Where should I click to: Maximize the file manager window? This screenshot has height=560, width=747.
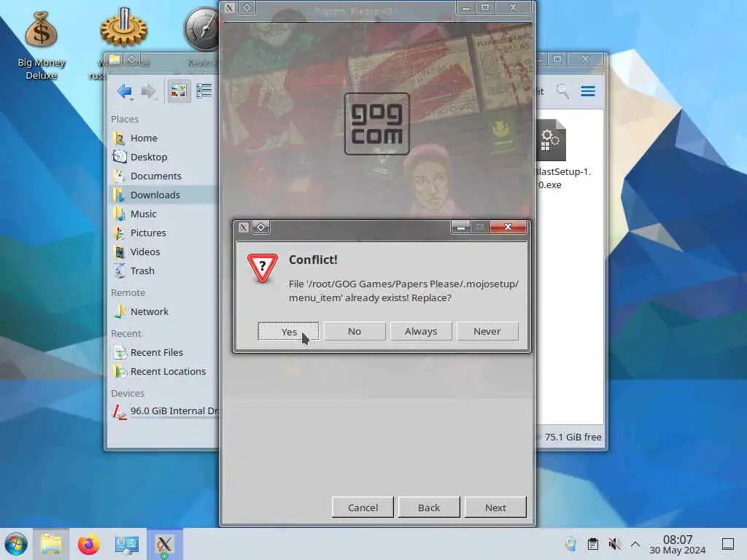tap(557, 59)
